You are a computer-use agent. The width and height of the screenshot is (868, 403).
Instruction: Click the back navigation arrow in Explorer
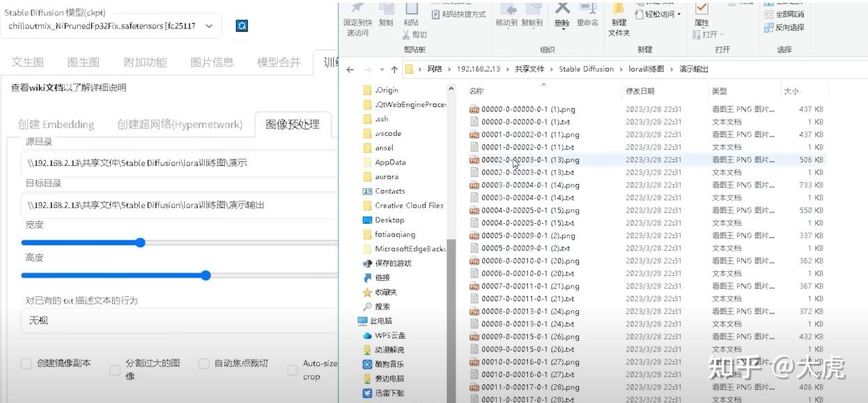point(349,69)
